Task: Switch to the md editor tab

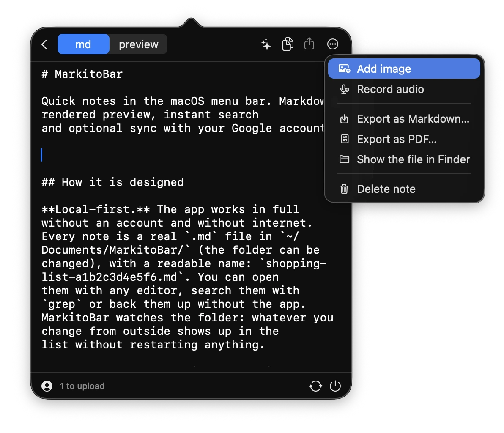Action: coord(83,44)
